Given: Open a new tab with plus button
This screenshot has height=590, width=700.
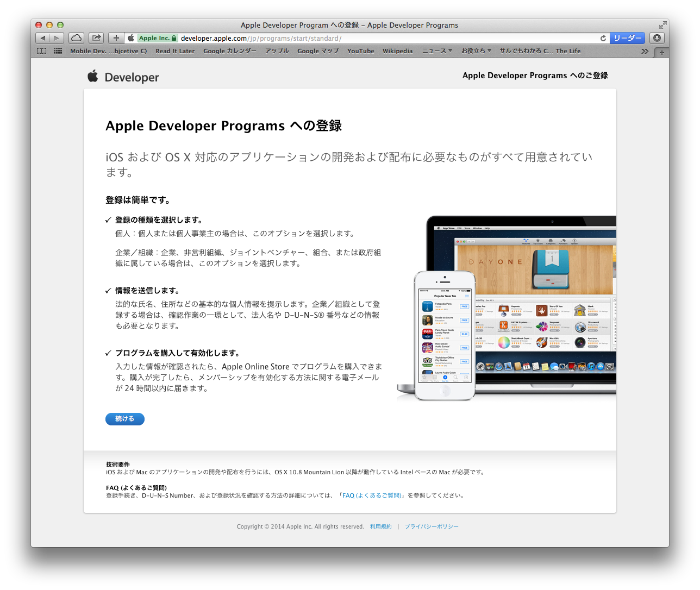Looking at the screenshot, I should 661,52.
